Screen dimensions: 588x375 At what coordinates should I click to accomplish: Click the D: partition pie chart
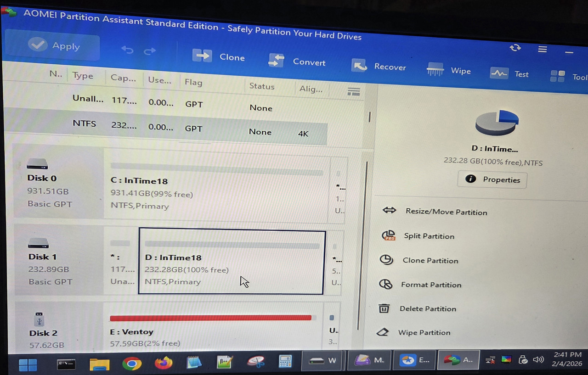pyautogui.click(x=497, y=122)
